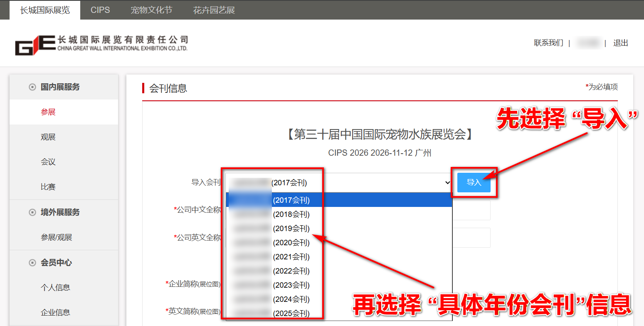Click the blue 导入 button

pos(474,182)
